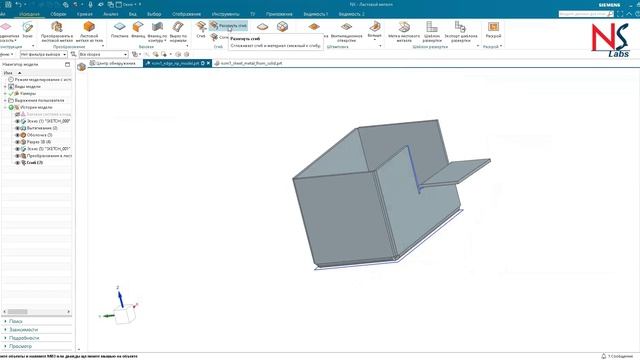Collapse the Model History tree node

point(5,107)
